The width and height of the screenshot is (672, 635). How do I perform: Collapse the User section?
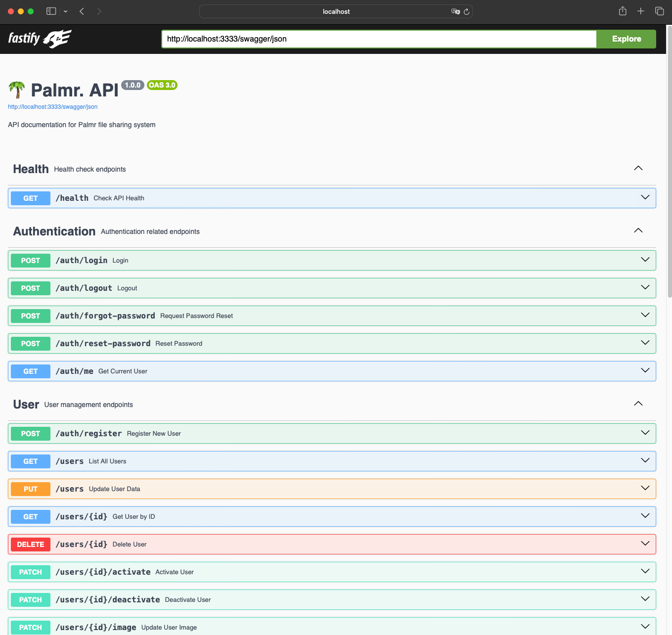pos(638,404)
